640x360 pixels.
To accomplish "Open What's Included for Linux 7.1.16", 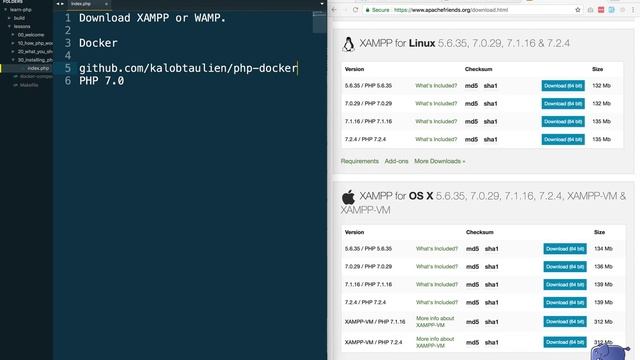I will click(436, 122).
